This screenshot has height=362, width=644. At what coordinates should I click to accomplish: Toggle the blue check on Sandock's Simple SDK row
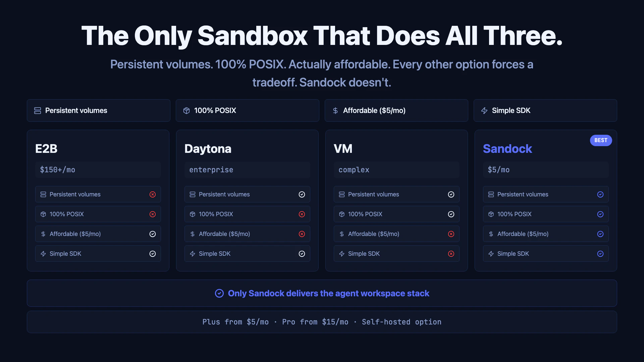(x=600, y=254)
